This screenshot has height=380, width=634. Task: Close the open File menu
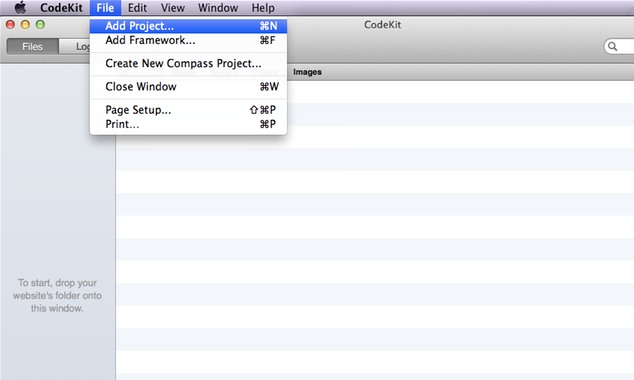105,8
